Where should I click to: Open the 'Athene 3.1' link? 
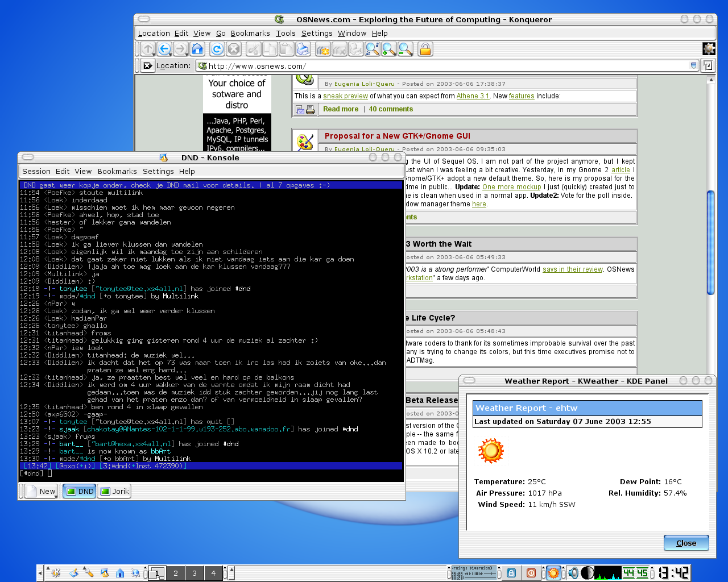[x=473, y=96]
